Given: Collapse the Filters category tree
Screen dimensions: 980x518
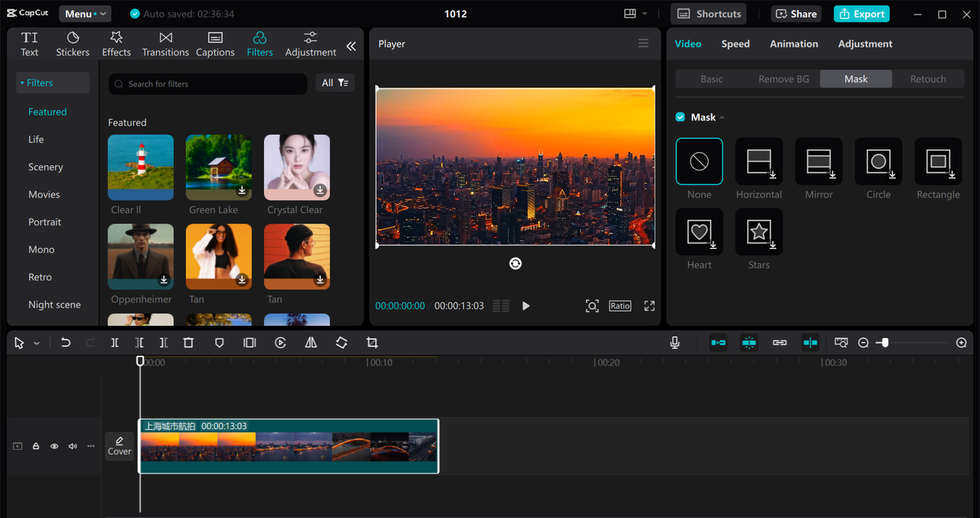Looking at the screenshot, I should (22, 83).
